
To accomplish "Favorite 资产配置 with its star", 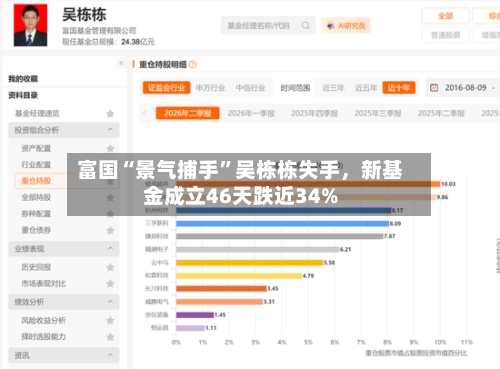I will tap(110, 148).
